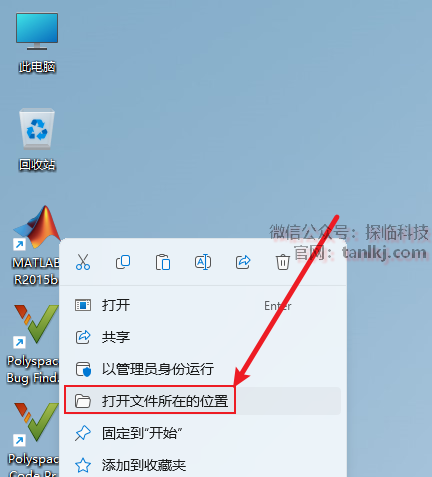Select the 此电脑 desktop icon
Image resolution: width=432 pixels, height=477 pixels.
tap(37, 43)
